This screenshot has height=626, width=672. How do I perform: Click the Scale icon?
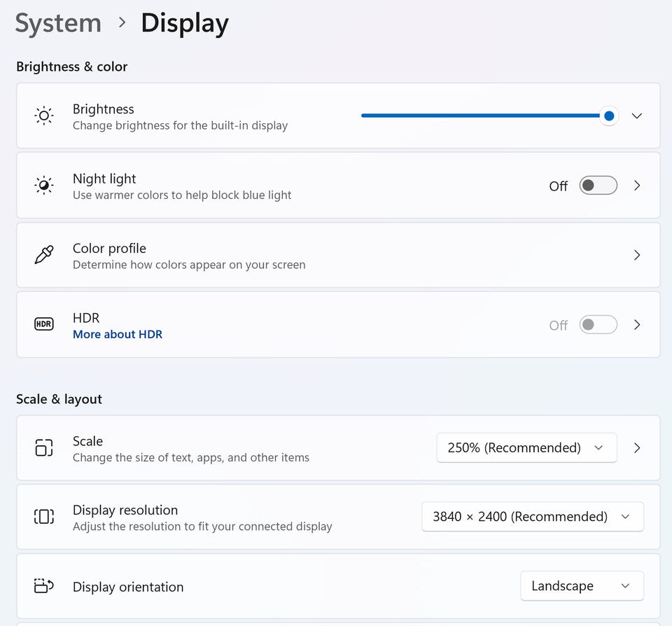(x=44, y=447)
